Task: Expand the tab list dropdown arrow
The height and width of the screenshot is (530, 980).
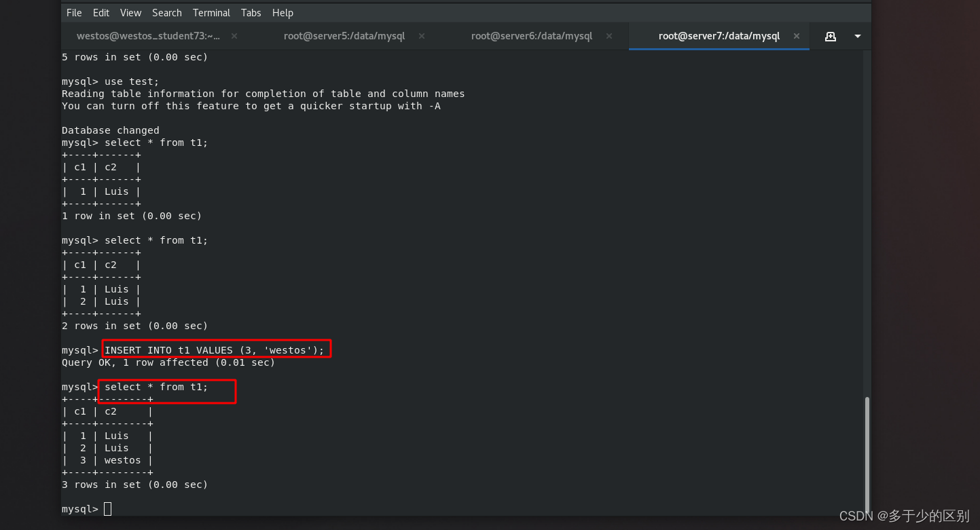Action: coord(858,36)
